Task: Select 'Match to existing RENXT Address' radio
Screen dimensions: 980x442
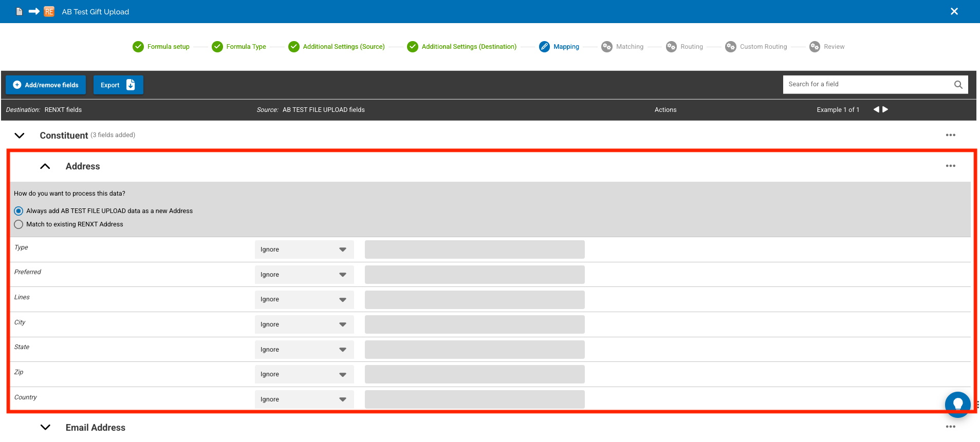Action: click(x=19, y=224)
